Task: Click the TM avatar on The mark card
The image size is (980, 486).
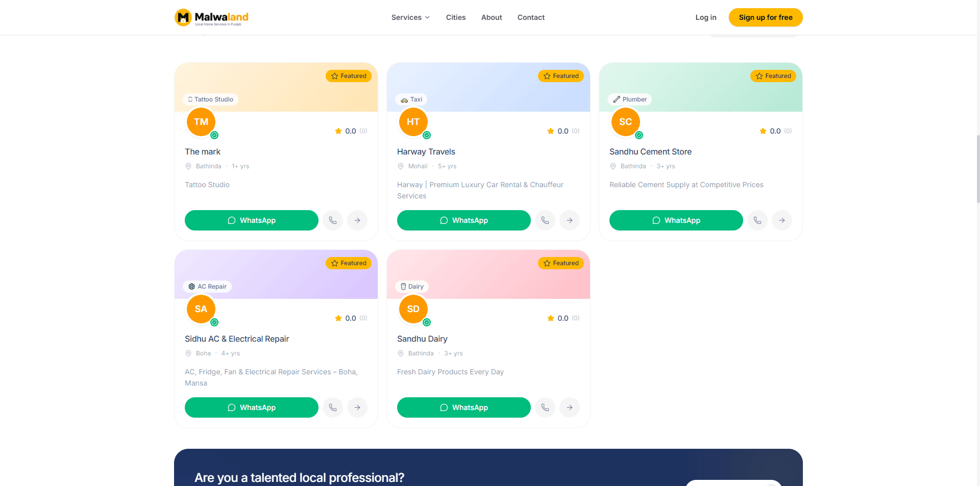Action: [x=201, y=122]
